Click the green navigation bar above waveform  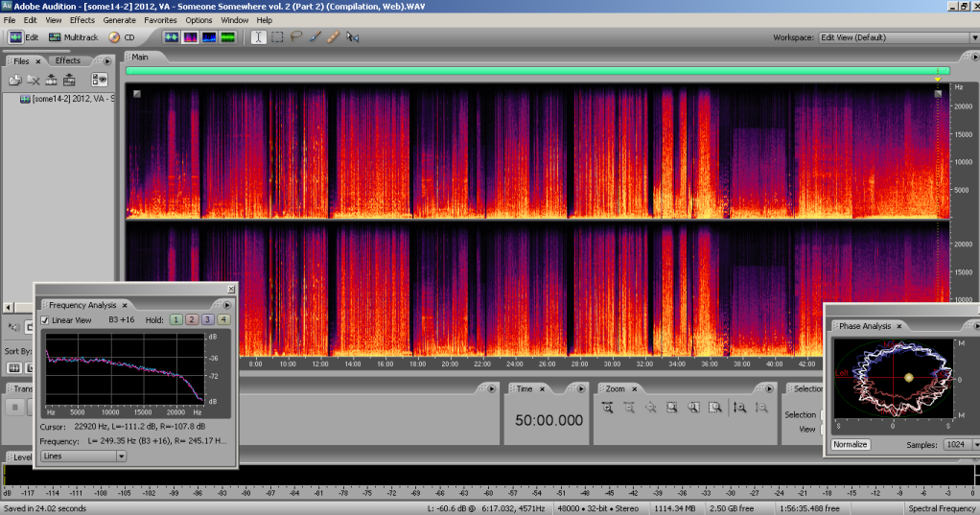[x=537, y=71]
